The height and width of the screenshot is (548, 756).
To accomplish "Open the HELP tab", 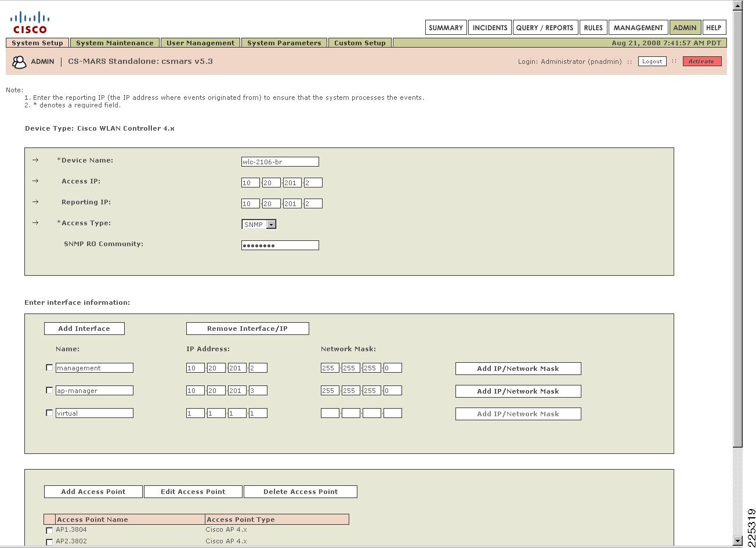I will click(714, 27).
